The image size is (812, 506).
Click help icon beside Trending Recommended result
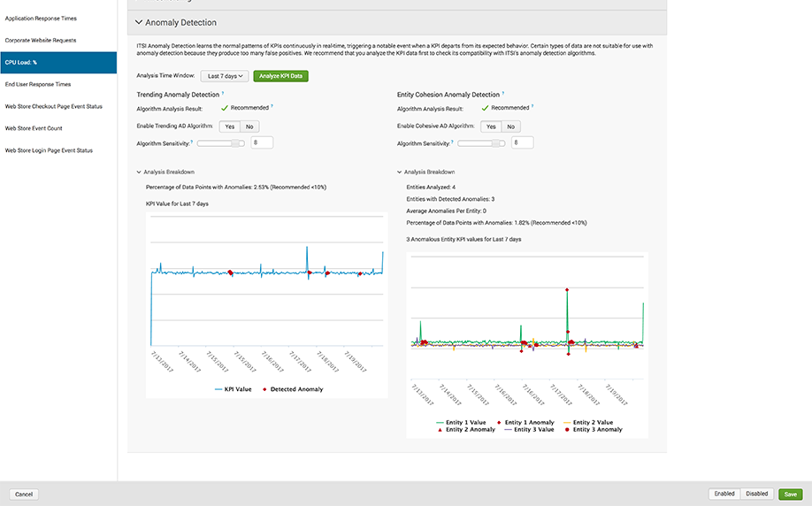click(272, 107)
